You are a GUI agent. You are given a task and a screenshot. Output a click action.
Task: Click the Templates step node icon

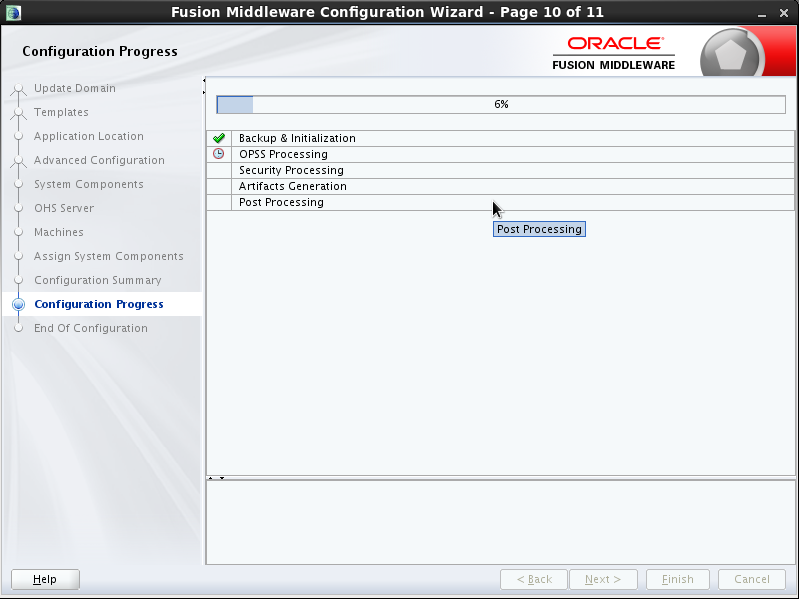(18, 113)
